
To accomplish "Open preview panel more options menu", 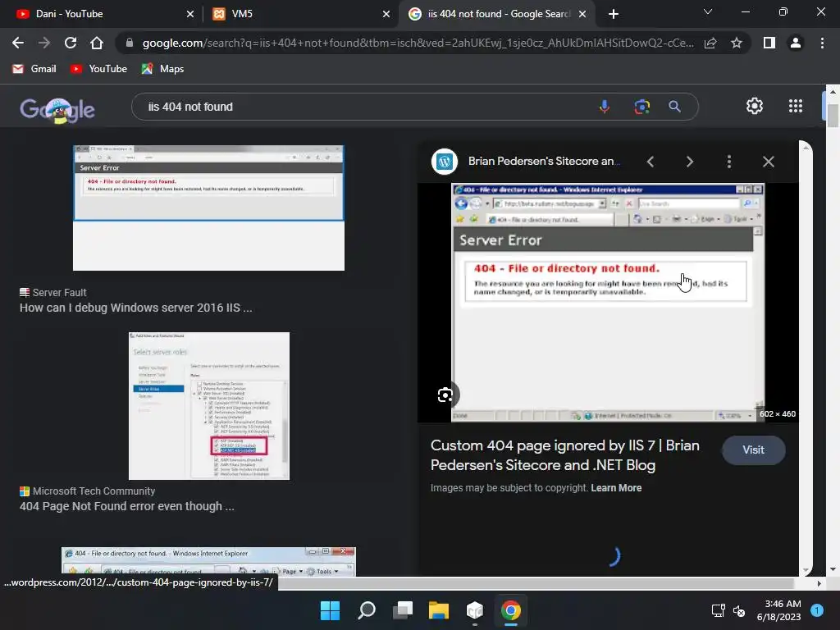I will (729, 162).
